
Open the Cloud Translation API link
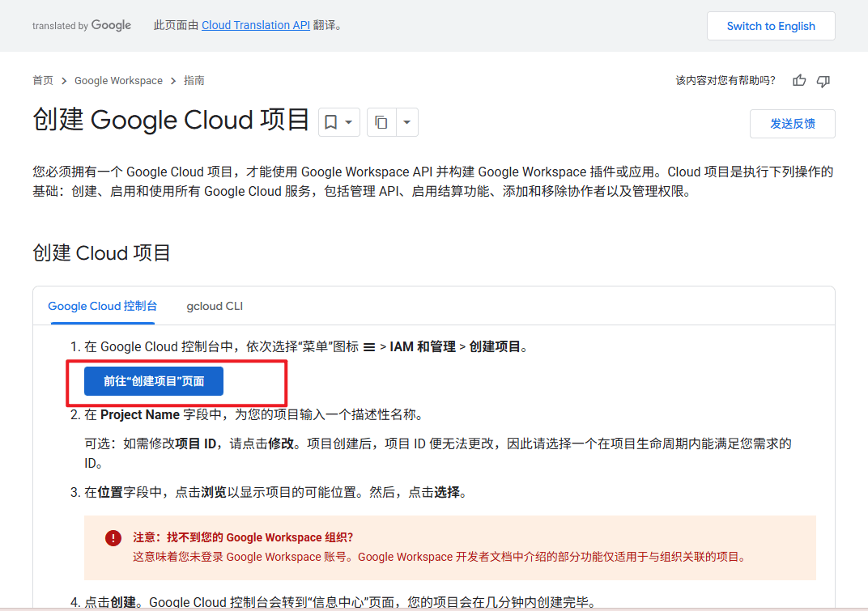pos(256,25)
